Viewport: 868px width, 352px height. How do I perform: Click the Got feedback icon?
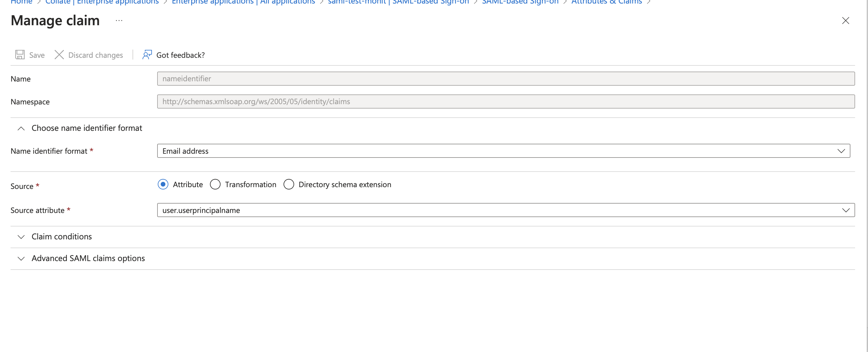pos(146,54)
